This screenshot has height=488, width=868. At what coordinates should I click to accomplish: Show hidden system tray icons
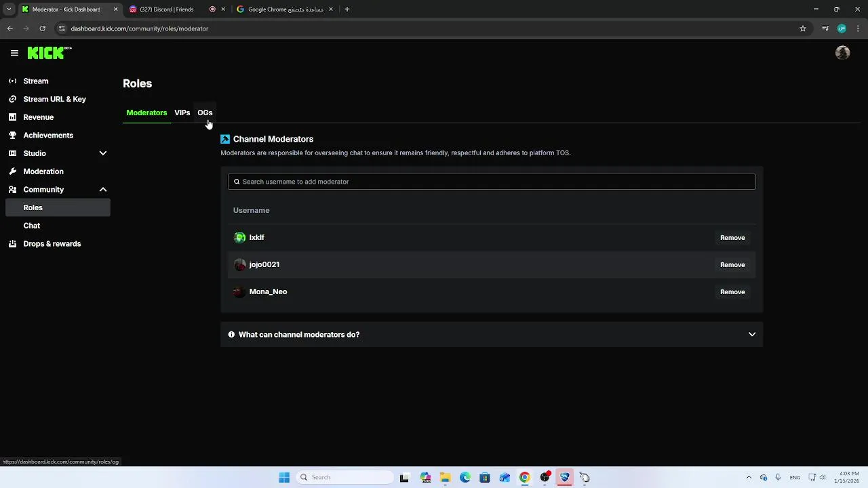[x=749, y=477]
